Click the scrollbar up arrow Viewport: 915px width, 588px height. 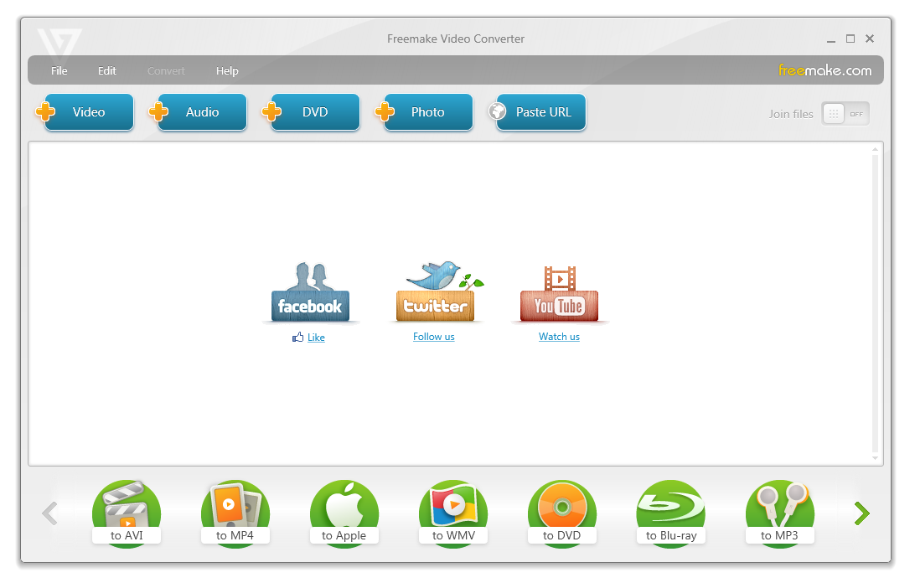875,149
